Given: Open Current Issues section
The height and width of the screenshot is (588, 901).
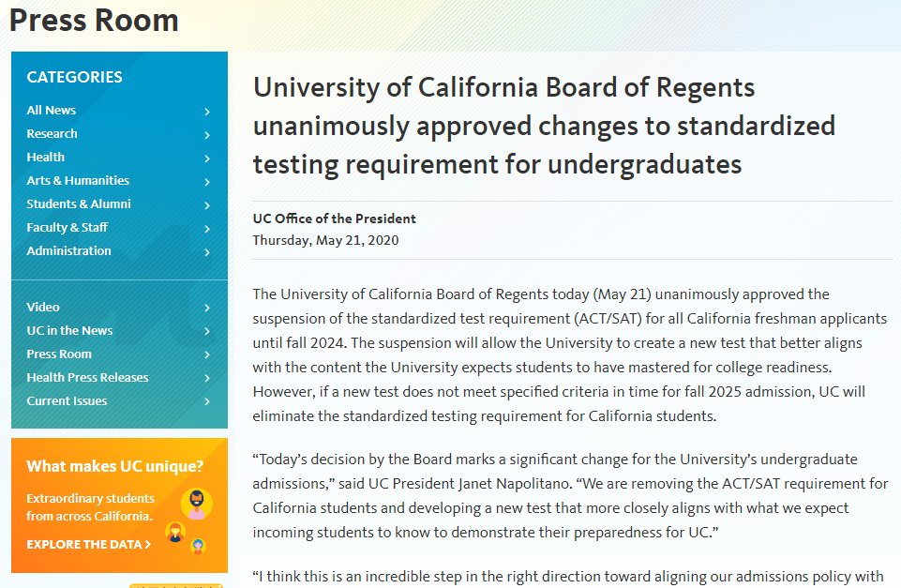Looking at the screenshot, I should (67, 400).
